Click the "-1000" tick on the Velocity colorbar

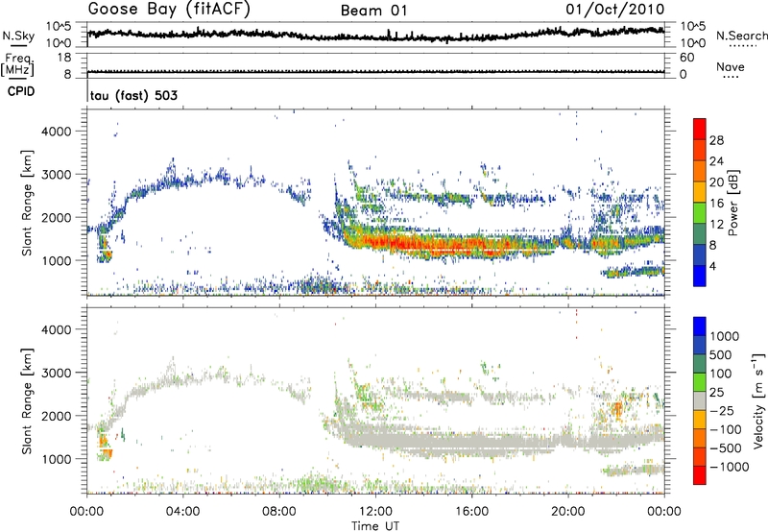[x=730, y=467]
